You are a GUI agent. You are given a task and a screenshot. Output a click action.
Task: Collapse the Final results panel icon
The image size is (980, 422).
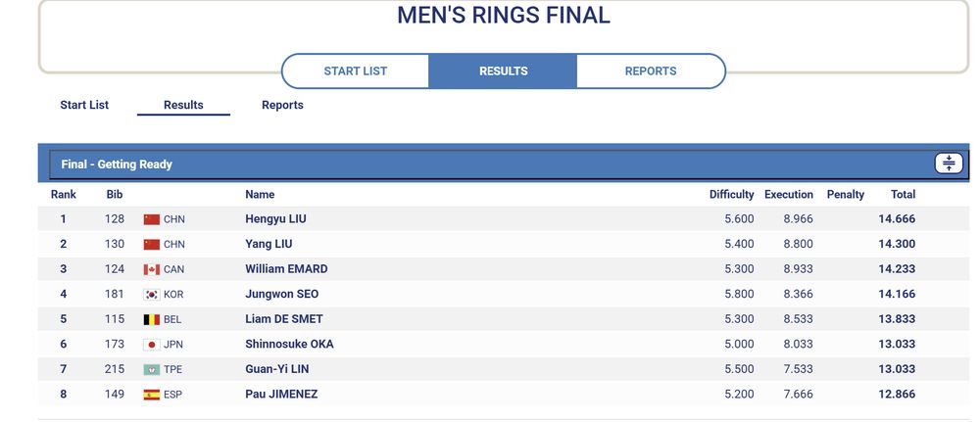(948, 164)
